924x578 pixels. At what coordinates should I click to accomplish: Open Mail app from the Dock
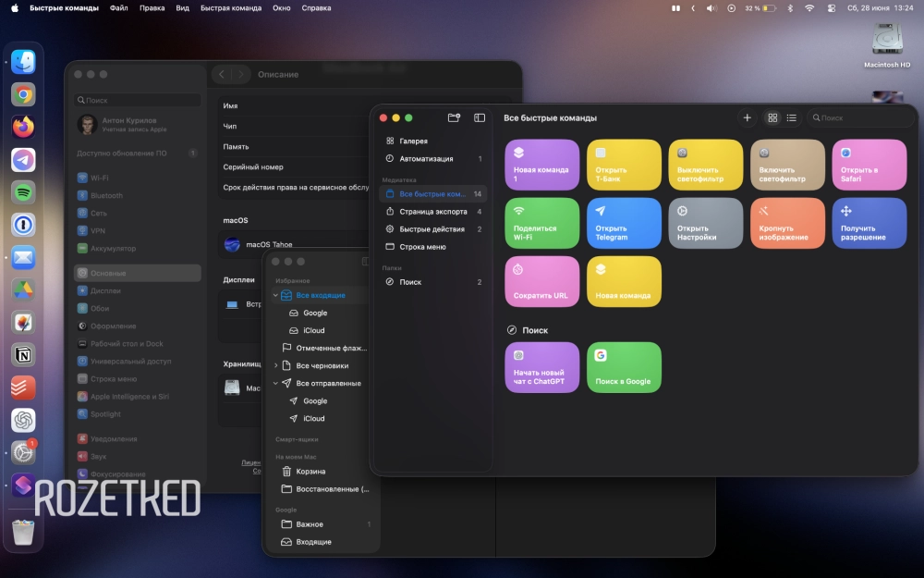(x=24, y=258)
